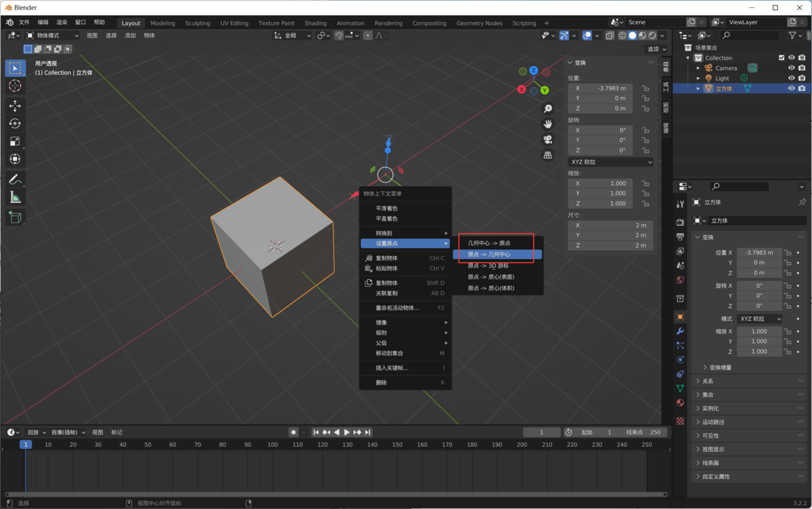Click the pan hand viewport icon
This screenshot has width=812, height=509.
coord(548,124)
